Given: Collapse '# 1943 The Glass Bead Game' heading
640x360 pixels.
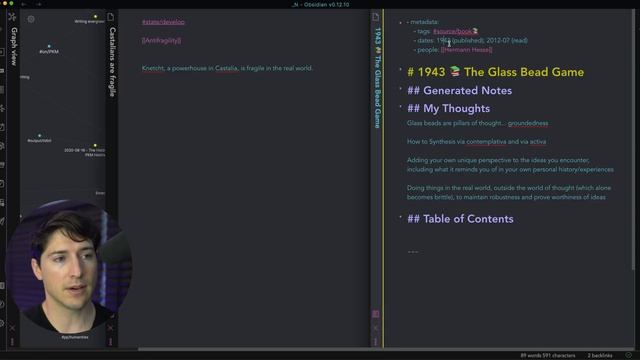Looking at the screenshot, I should (400, 69).
